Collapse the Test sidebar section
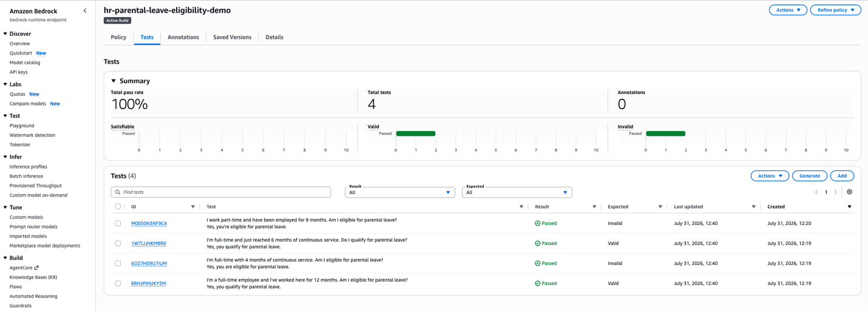The height and width of the screenshot is (313, 868). [5, 116]
